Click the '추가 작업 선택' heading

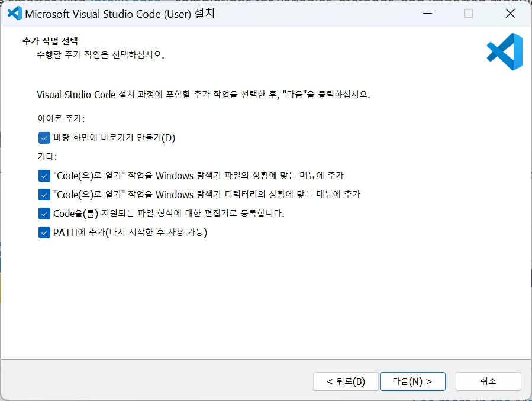pos(50,41)
